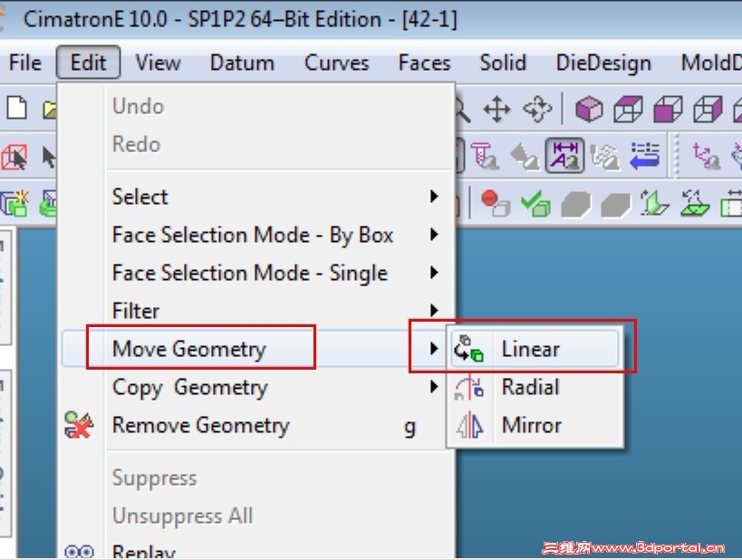This screenshot has width=742, height=560.
Task: Click the Linear move icon
Action: [x=468, y=350]
